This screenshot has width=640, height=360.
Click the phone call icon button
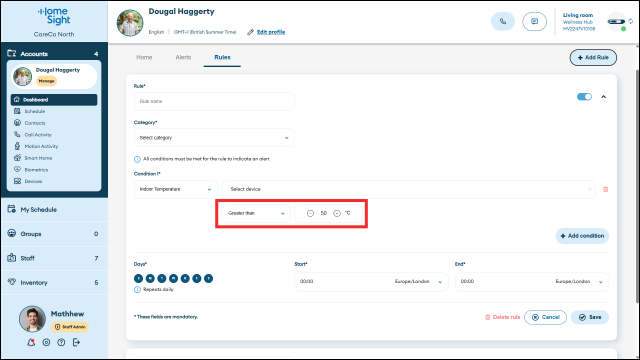coord(503,22)
